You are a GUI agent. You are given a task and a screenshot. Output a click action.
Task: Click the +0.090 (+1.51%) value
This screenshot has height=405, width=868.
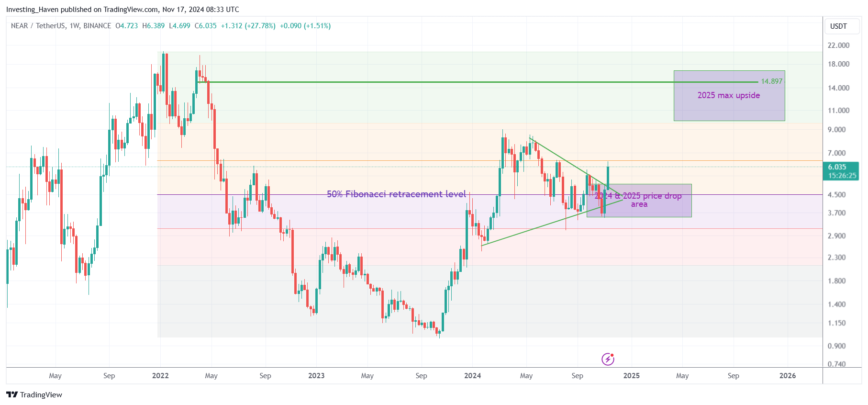coord(305,26)
